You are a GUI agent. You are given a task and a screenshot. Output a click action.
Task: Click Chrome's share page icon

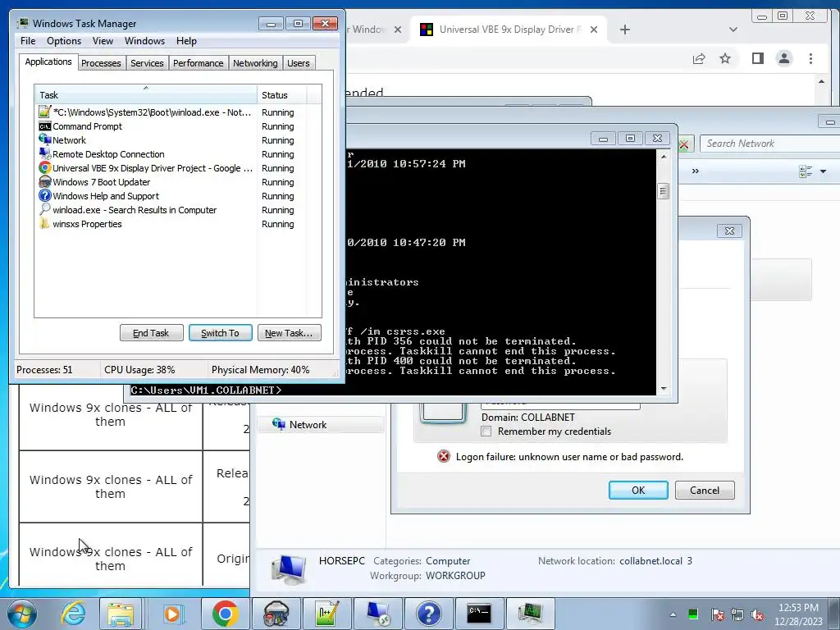(x=699, y=58)
